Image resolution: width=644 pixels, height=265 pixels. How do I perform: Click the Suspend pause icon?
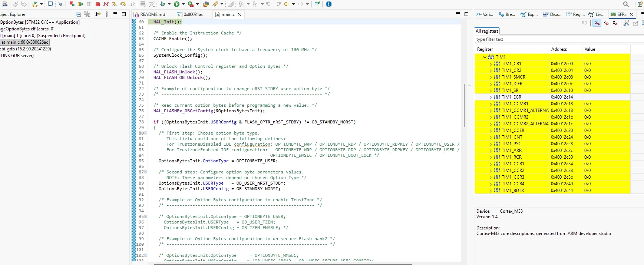coord(89,4)
